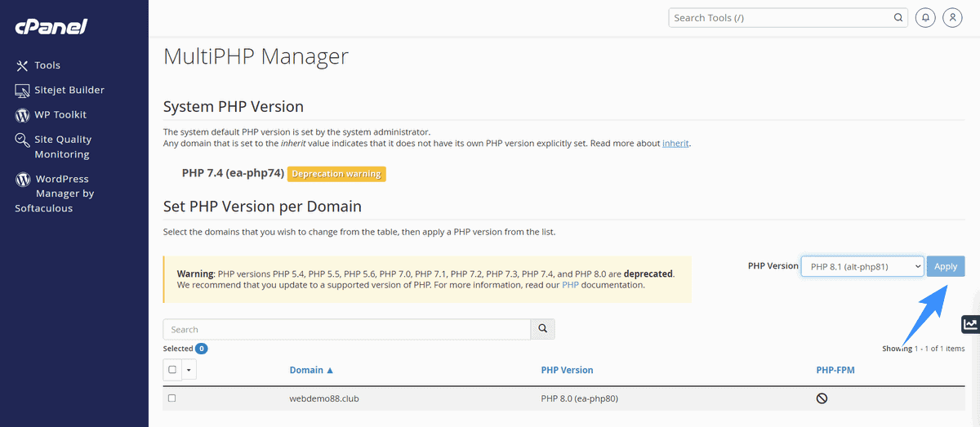The width and height of the screenshot is (980, 427).
Task: Open the PHP documentation link
Action: (570, 286)
